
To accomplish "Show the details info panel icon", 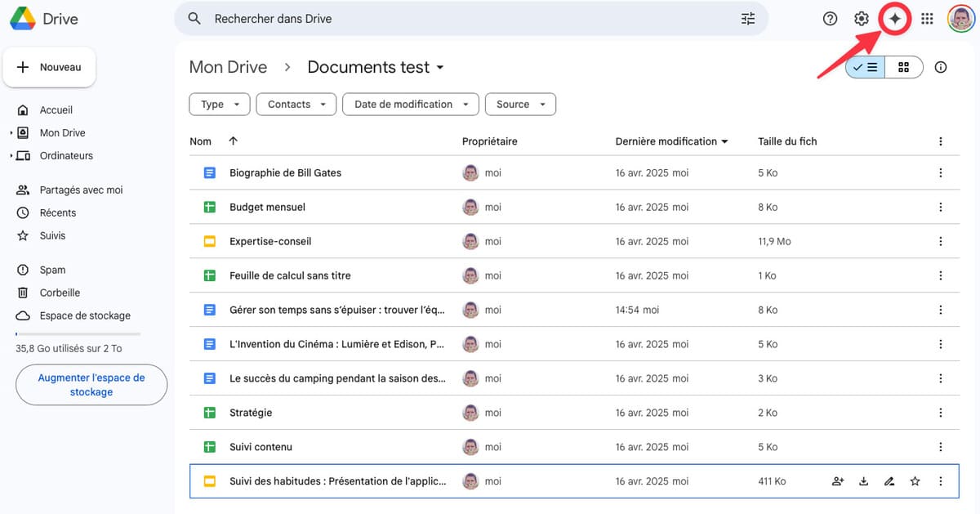I will (x=940, y=67).
